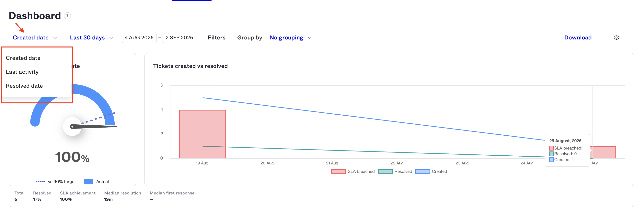Open the Dashboard help question-mark icon
Viewport: 644px width, 208px height.
coord(67,16)
